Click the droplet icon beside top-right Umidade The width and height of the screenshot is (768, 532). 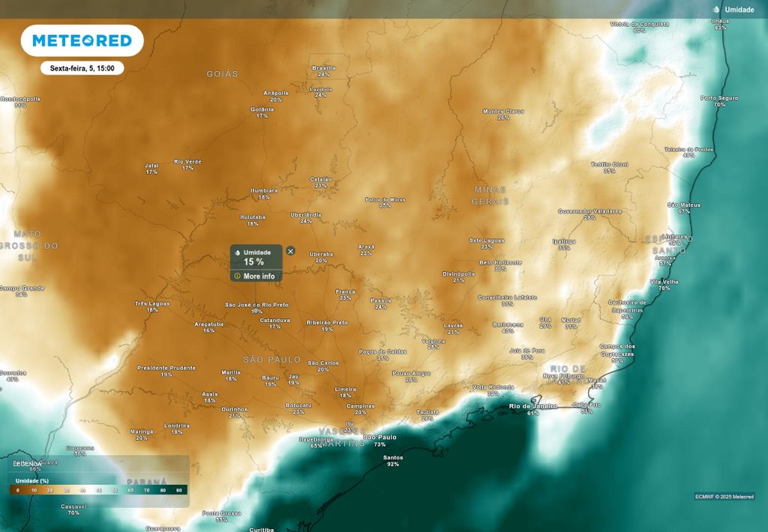pyautogui.click(x=716, y=10)
